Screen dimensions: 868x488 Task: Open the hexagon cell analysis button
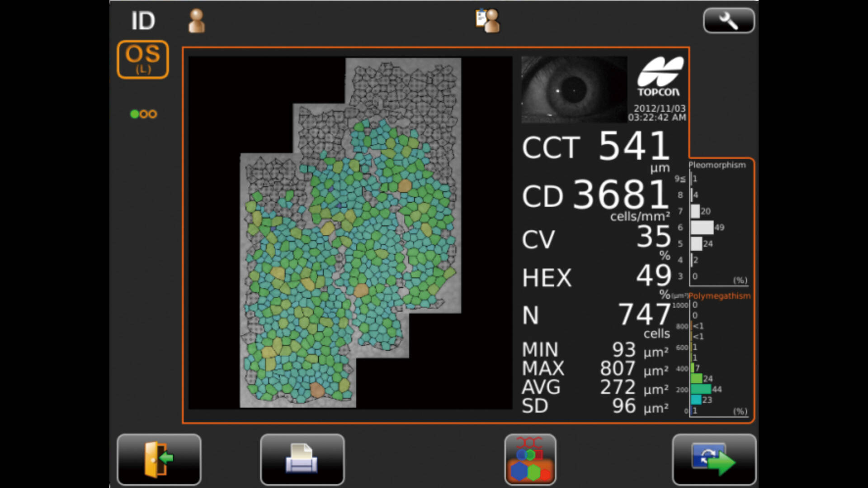tap(530, 459)
